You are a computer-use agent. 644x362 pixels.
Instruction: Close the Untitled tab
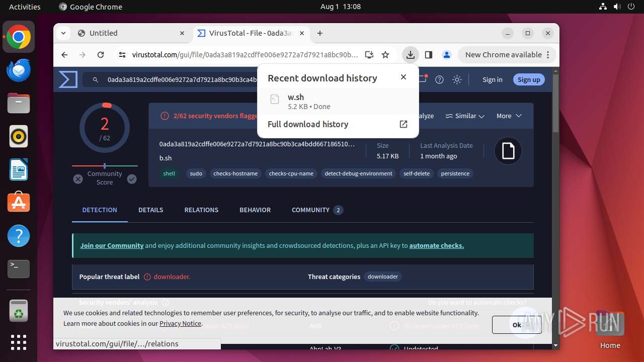(182, 33)
